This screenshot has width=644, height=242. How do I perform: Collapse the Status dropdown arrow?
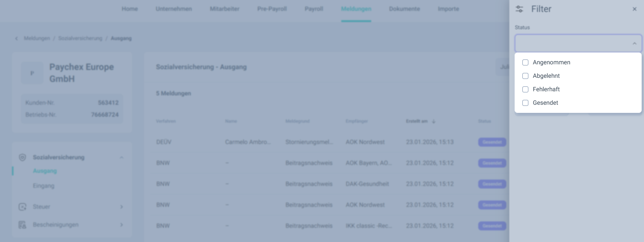click(634, 43)
